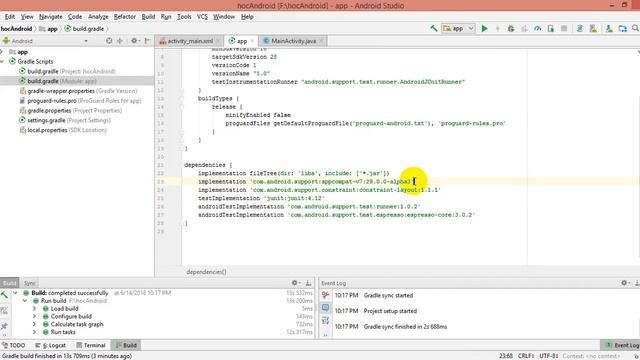The image size is (640, 360).
Task: Open the TODO tool window
Action: [13, 345]
